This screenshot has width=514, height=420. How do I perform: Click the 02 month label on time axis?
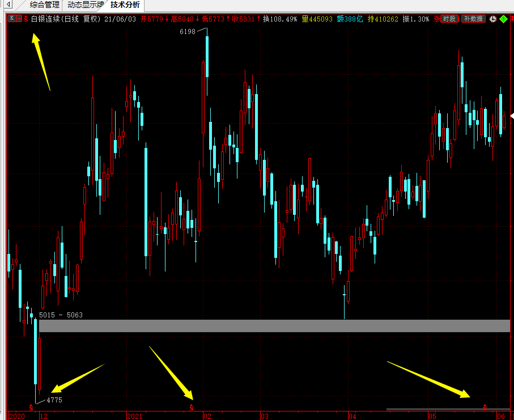207,416
